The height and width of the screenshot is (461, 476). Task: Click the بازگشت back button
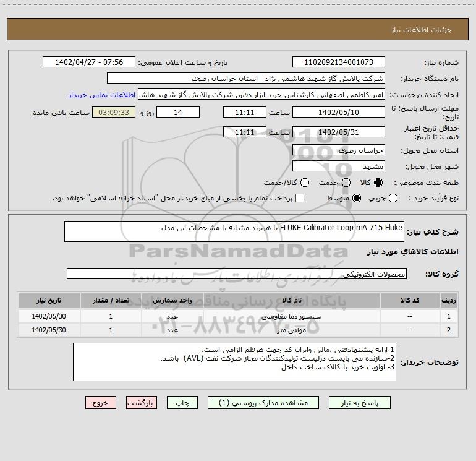142,403
